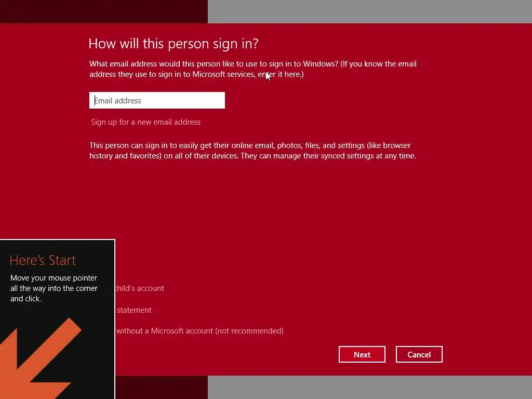Sign in without a Microsoft account link
Viewport: 532px width, 399px height.
[199, 331]
